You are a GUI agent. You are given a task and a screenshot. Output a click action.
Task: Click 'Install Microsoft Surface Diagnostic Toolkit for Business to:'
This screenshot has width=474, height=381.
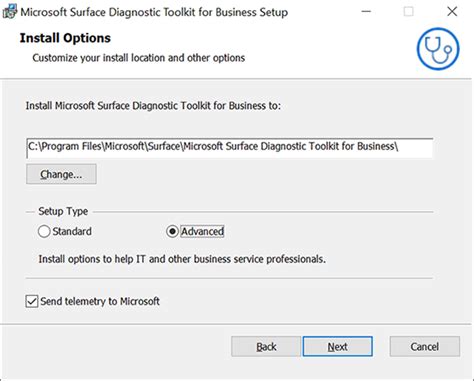coord(153,106)
